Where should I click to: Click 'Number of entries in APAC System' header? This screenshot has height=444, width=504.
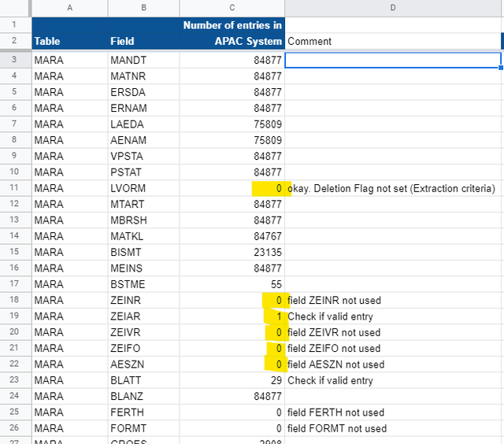[232, 33]
